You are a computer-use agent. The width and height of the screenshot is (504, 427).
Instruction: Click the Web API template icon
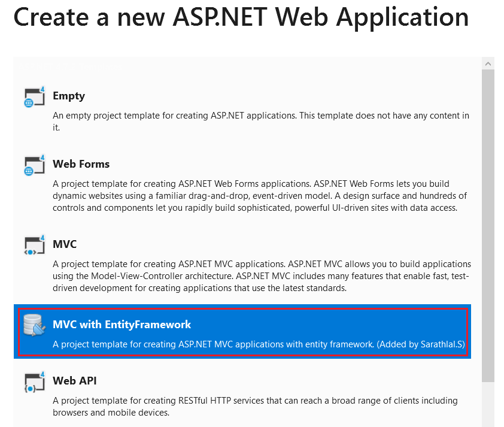click(x=34, y=380)
